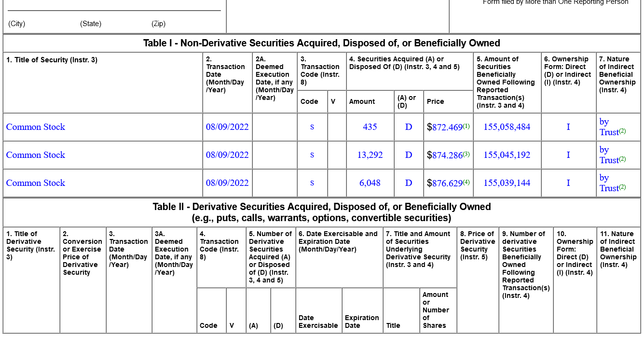Open footnote (3) beside the $874.286 price
Viewport: 644px width, 337px height.
pyautogui.click(x=466, y=154)
